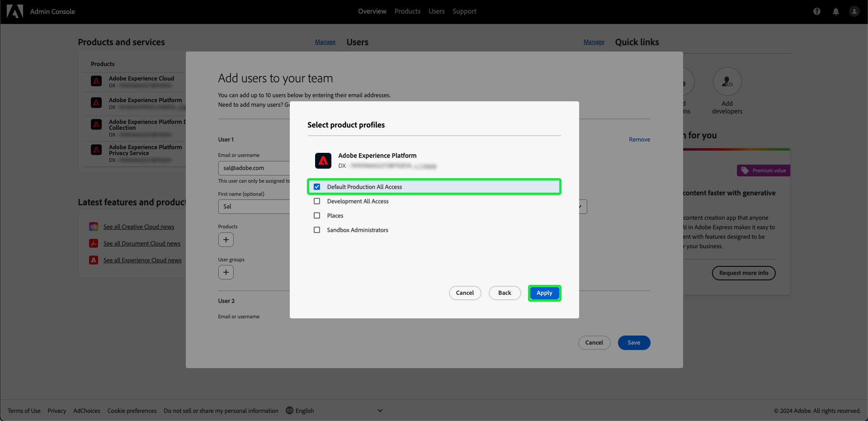Screen dimensions: 868x421
Task: Open See all Document Cloud news
Action: click(142, 244)
